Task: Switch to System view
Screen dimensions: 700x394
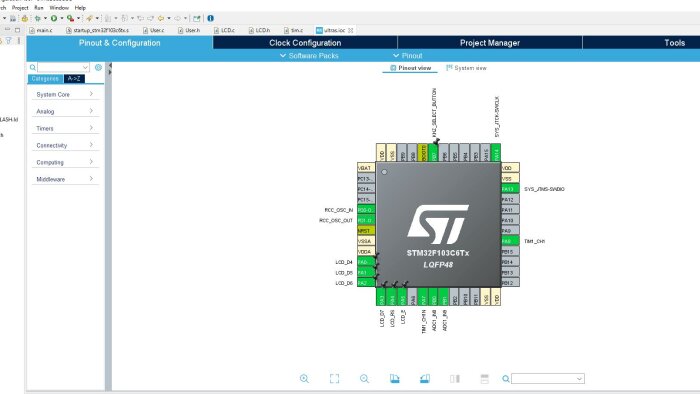Action: (x=466, y=68)
